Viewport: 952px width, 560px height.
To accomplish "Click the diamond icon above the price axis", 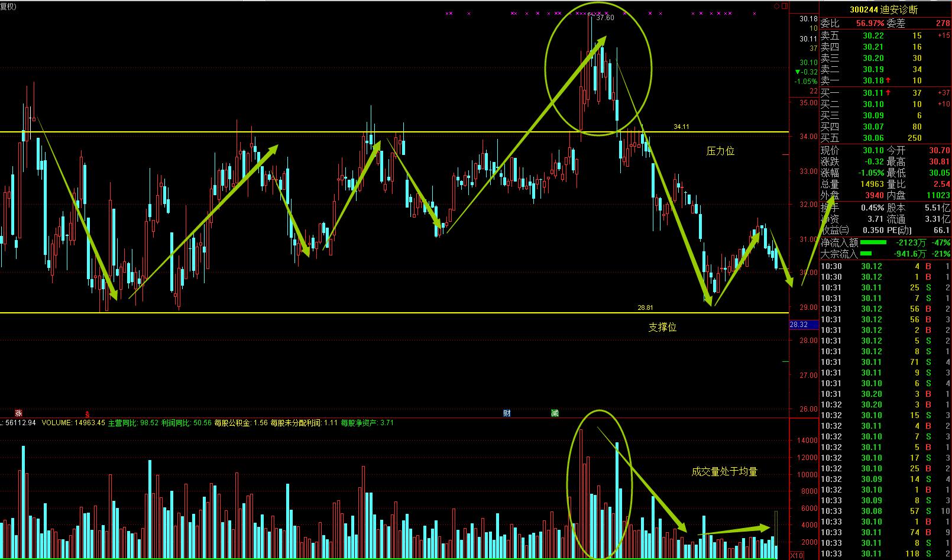I will [776, 7].
